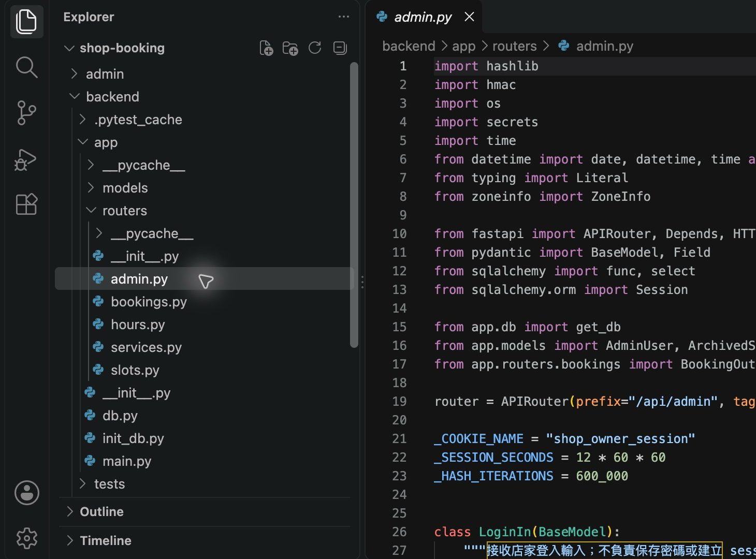Open the Search view icon
The image size is (756, 559).
[26, 67]
